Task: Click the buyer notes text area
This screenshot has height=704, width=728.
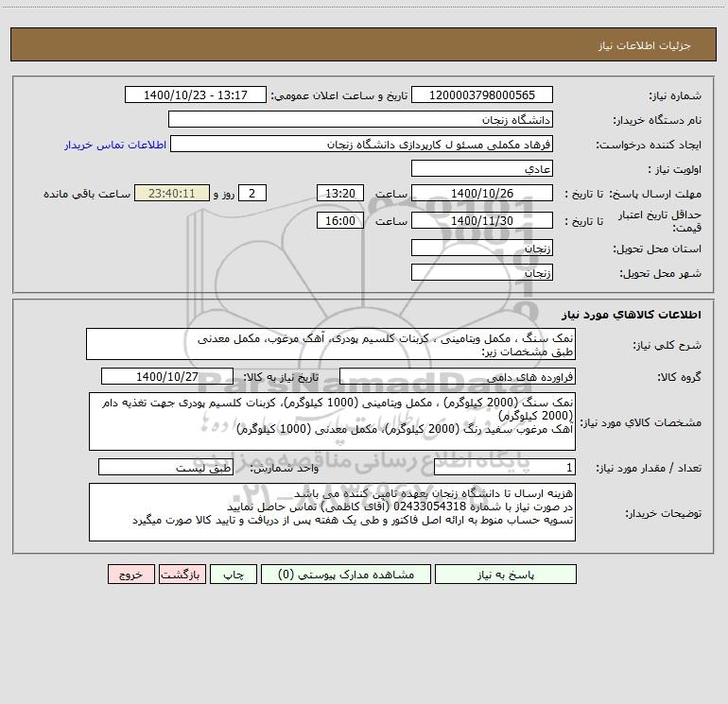Action: pyautogui.click(x=332, y=512)
